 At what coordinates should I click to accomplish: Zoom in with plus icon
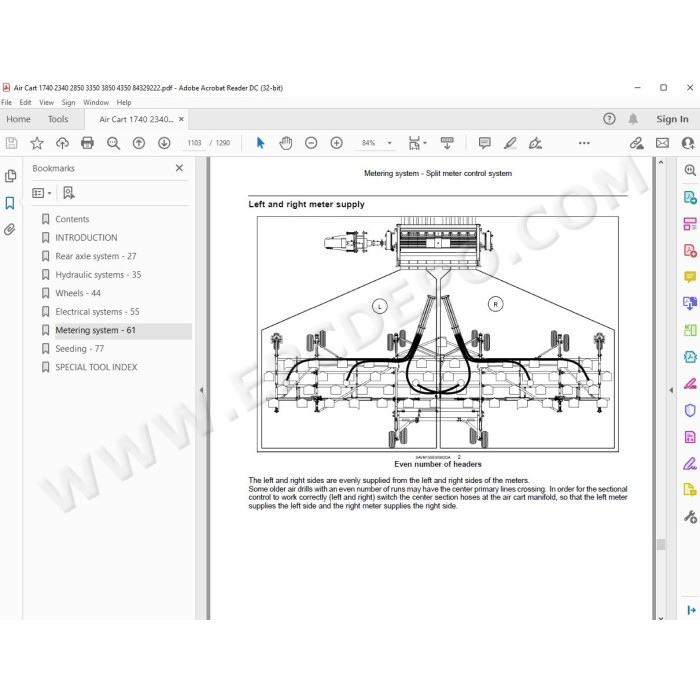[337, 143]
